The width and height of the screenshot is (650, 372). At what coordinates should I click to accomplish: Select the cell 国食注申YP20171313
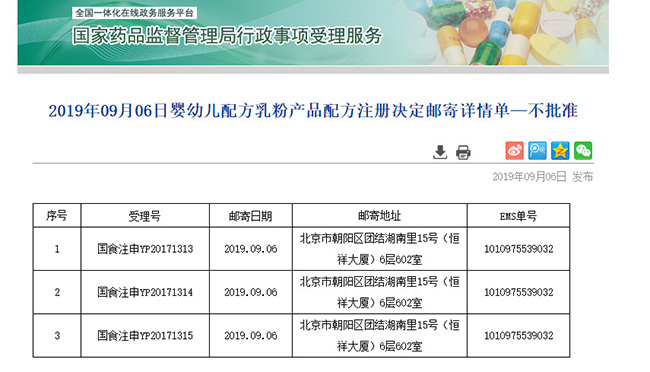(145, 249)
